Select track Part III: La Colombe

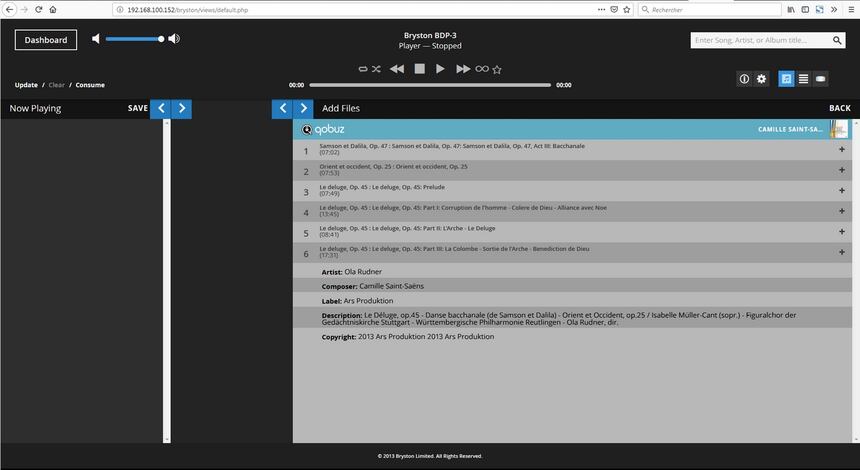[572, 252]
